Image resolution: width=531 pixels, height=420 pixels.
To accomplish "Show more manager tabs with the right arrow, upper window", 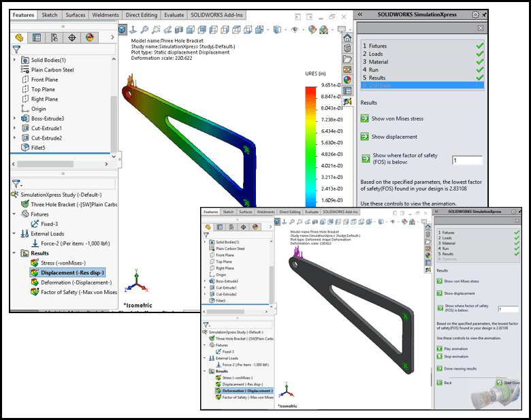I will 112,37.
